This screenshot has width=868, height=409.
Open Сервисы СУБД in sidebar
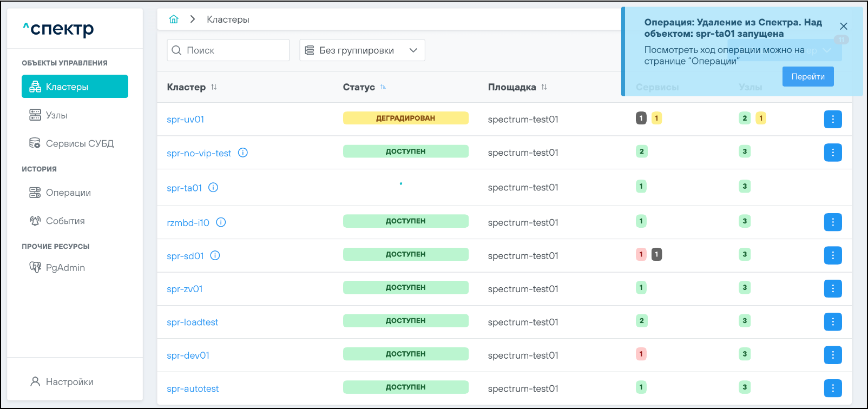(x=80, y=143)
